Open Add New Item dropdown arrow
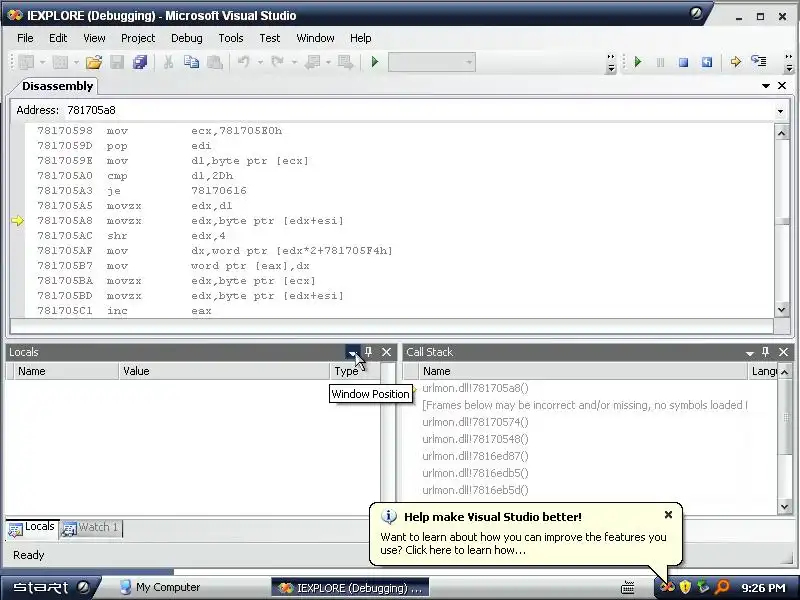Image resolution: width=800 pixels, height=600 pixels. (x=76, y=62)
